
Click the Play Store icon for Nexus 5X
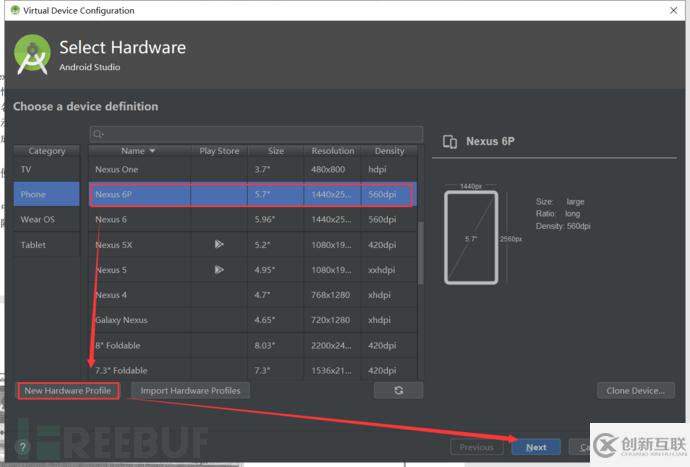(x=219, y=244)
